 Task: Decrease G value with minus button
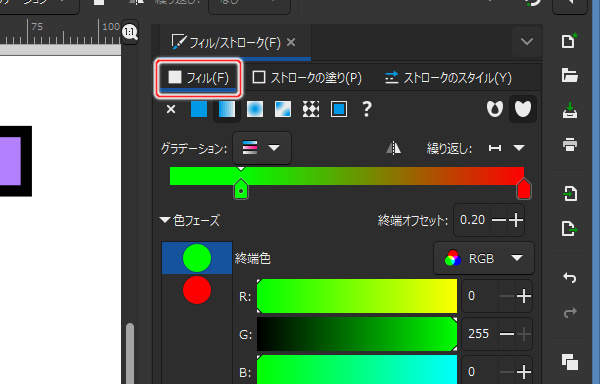point(507,334)
